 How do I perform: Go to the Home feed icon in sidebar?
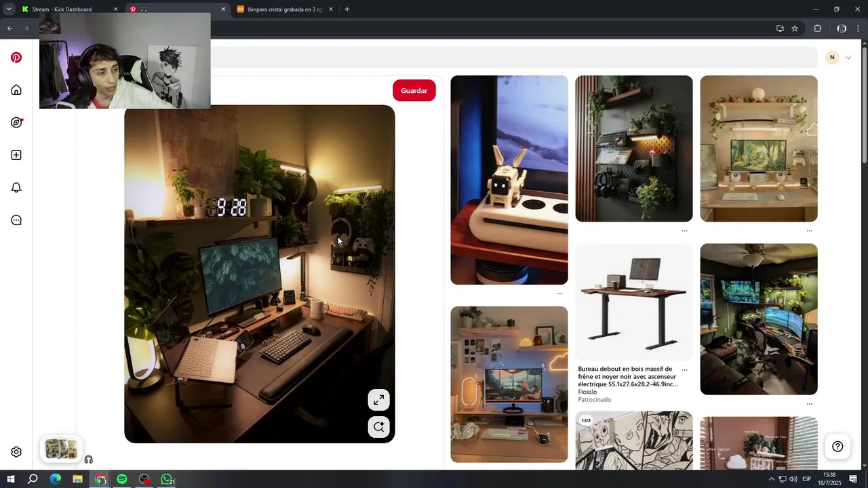tap(16, 90)
